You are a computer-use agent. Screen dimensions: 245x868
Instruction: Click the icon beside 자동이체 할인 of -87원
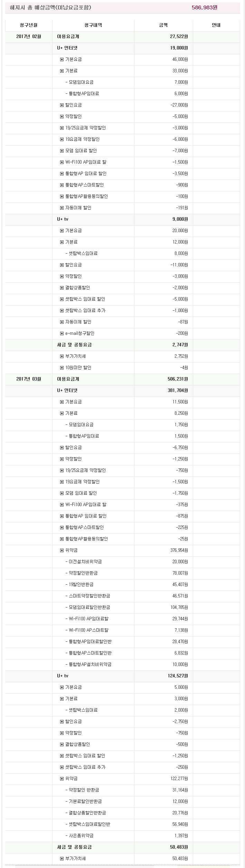[62, 322]
